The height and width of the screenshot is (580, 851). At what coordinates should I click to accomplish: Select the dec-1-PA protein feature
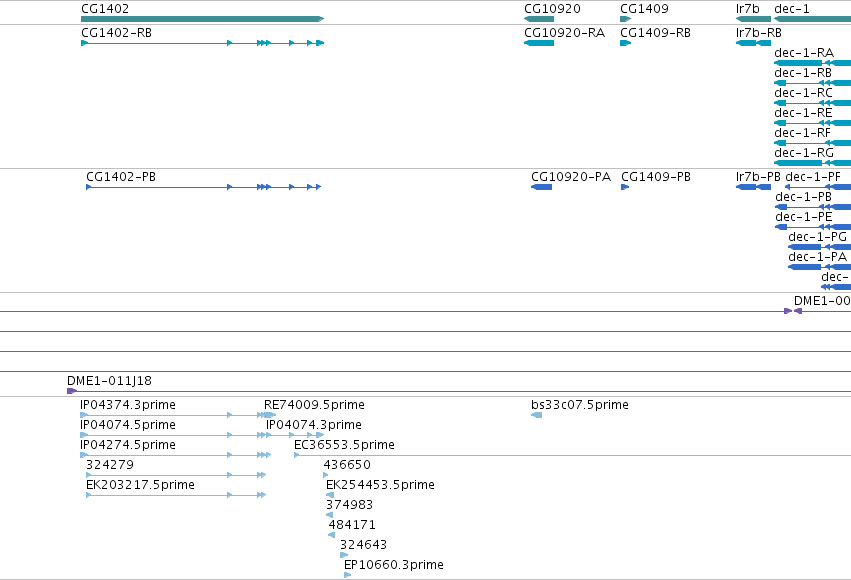pos(820,267)
